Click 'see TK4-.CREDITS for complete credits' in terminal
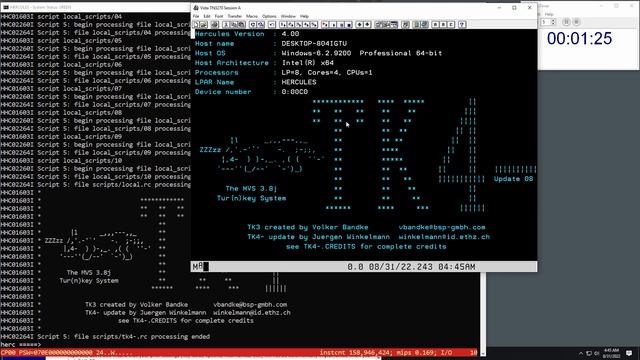Screen dimensions: 640x360 [x=366, y=247]
